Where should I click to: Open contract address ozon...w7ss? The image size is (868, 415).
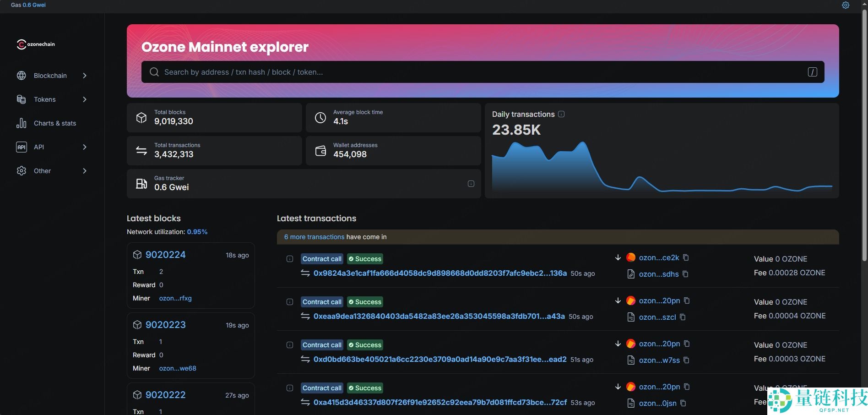[x=659, y=360]
